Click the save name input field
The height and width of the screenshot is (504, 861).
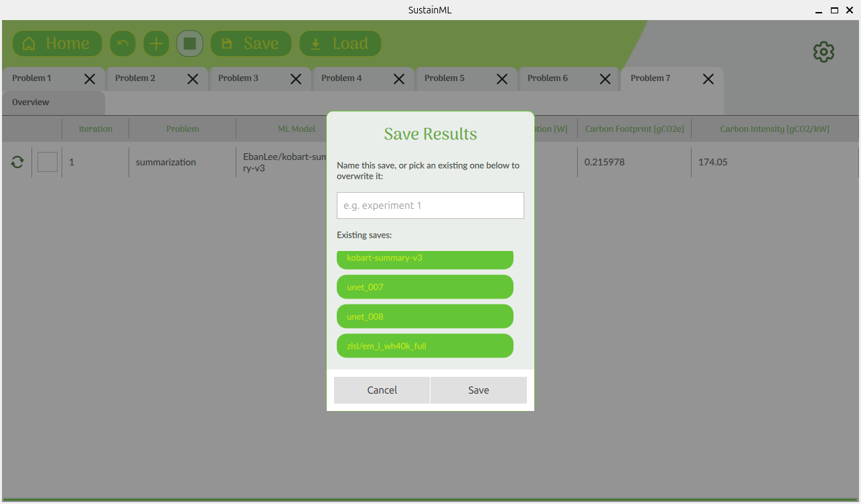tap(430, 205)
